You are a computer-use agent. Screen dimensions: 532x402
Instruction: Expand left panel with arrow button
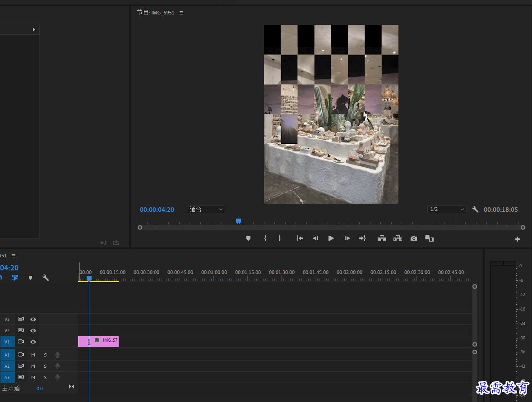point(34,29)
